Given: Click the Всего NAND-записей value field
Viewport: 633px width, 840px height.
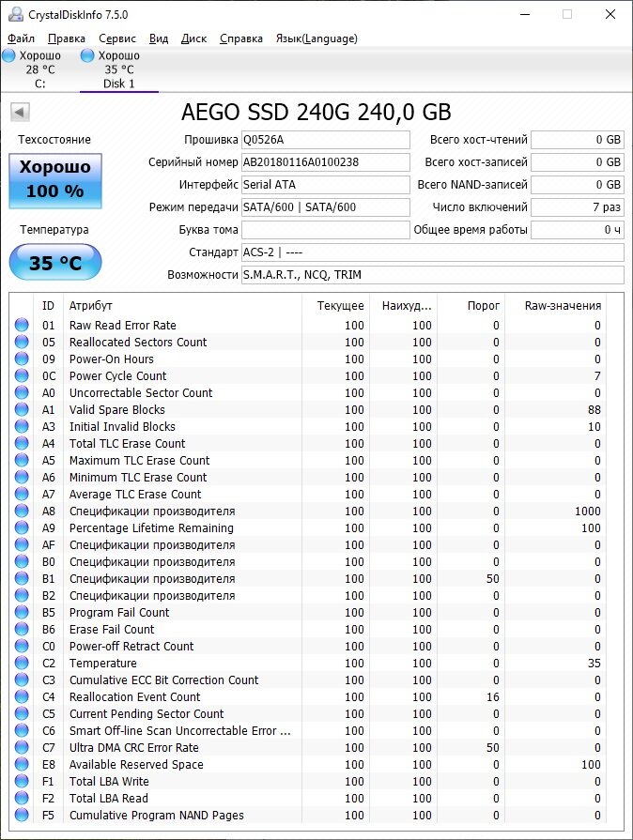Looking at the screenshot, I should [x=578, y=185].
